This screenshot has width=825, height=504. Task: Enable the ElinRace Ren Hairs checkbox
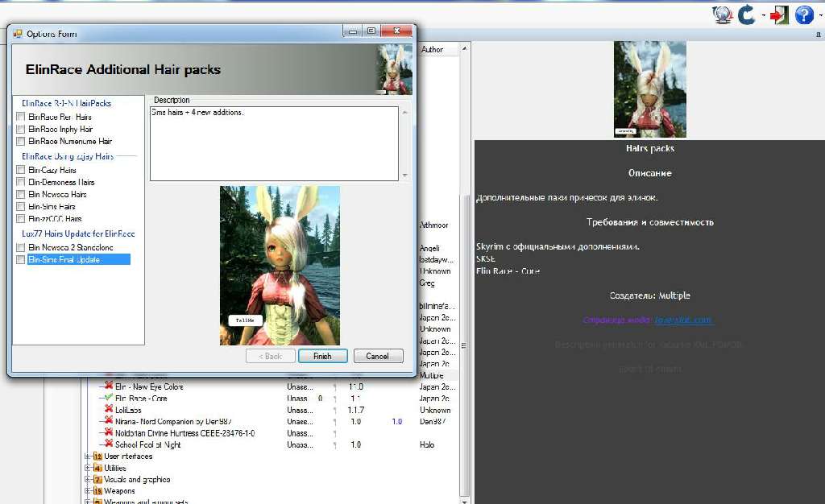[20, 117]
